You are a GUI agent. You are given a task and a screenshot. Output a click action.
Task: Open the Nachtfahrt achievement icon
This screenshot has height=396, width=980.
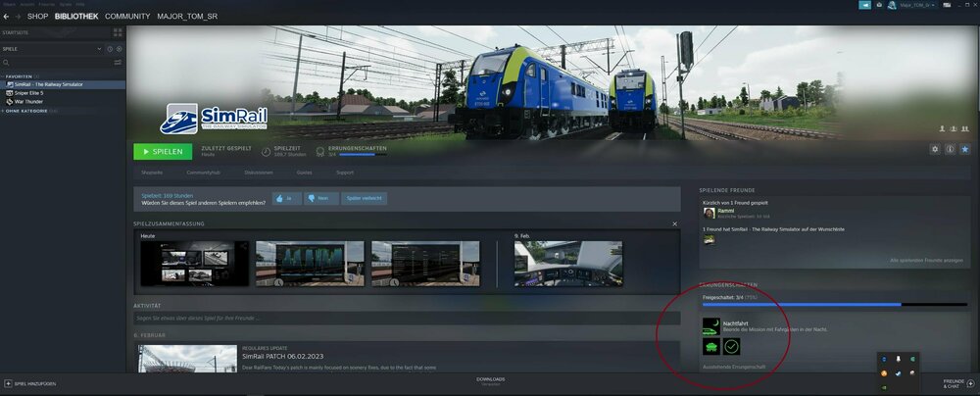click(711, 326)
